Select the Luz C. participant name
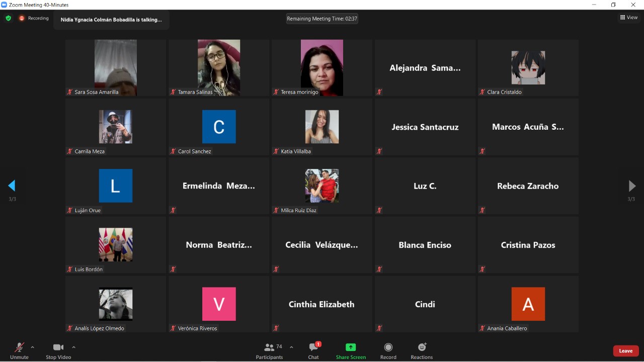Screen dimensions: 644x362 pos(425,186)
